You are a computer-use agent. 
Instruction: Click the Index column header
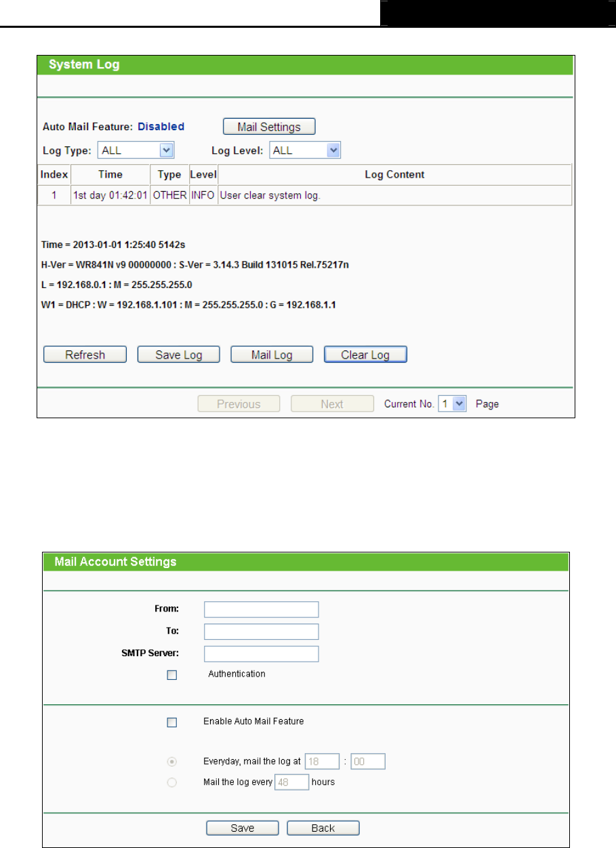click(54, 175)
